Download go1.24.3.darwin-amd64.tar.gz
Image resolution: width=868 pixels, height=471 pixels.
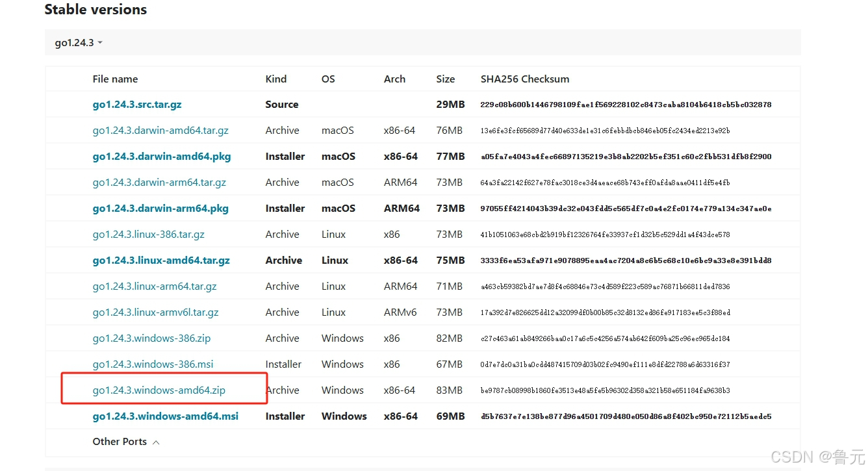[x=160, y=131]
